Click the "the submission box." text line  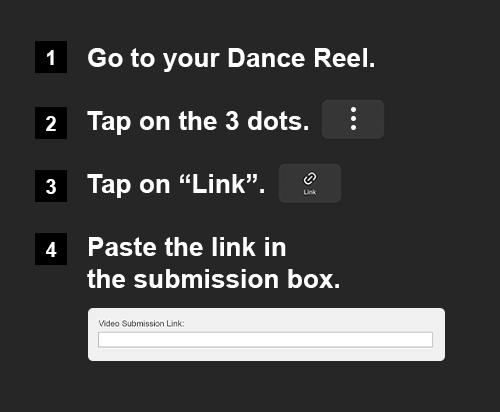(x=214, y=279)
